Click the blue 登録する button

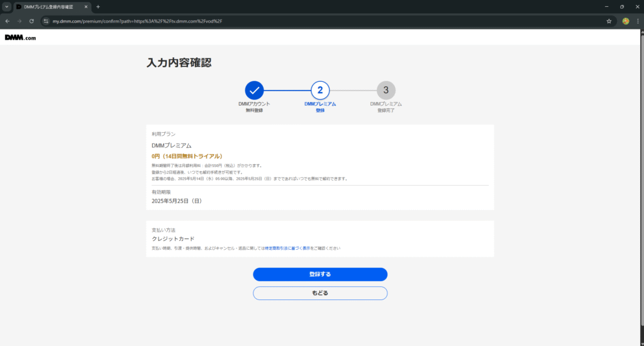pyautogui.click(x=320, y=274)
